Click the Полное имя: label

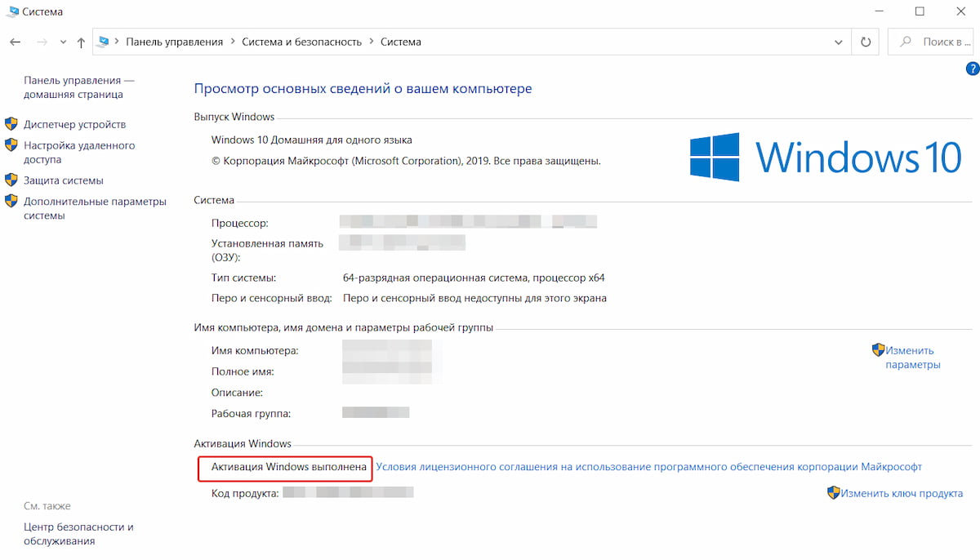coord(243,371)
